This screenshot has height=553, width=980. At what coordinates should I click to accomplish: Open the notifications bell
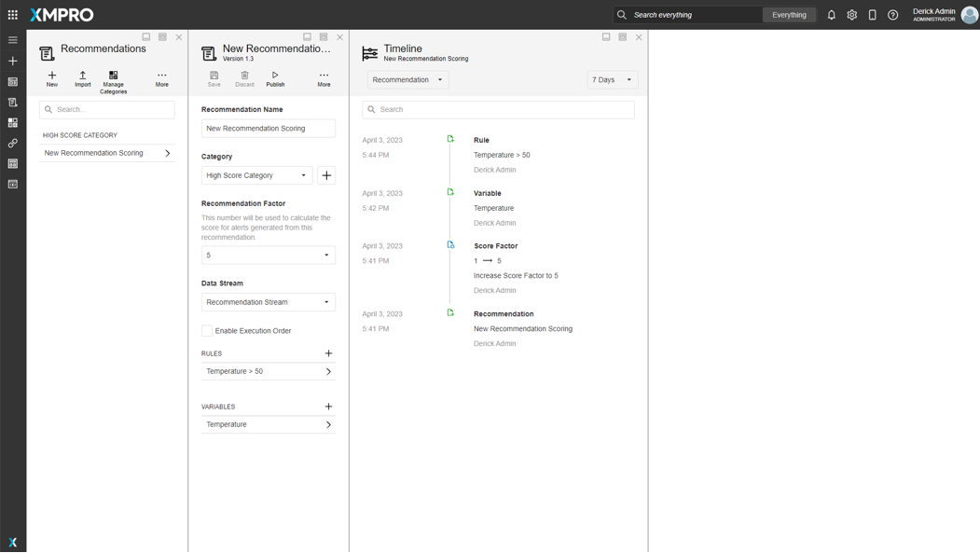click(x=832, y=15)
